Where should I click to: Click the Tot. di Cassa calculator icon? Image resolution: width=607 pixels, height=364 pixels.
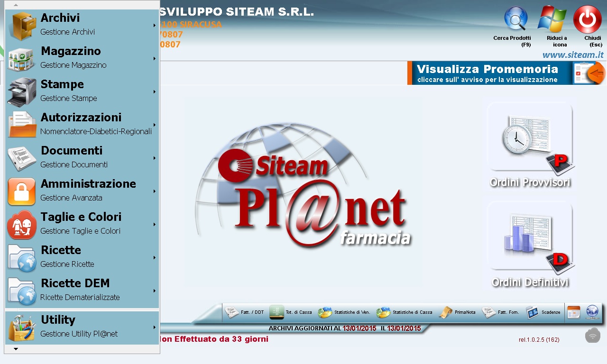pyautogui.click(x=276, y=312)
